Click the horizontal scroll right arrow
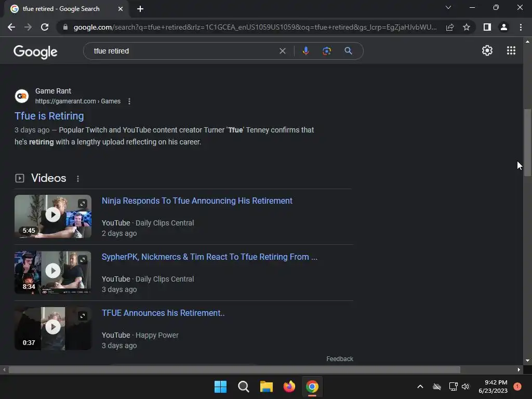This screenshot has width=532, height=399. pyautogui.click(x=519, y=369)
